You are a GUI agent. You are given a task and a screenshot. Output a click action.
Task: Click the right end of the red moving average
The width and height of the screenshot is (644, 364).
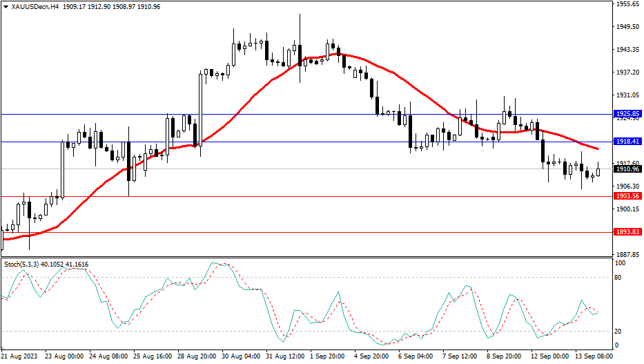pos(597,149)
